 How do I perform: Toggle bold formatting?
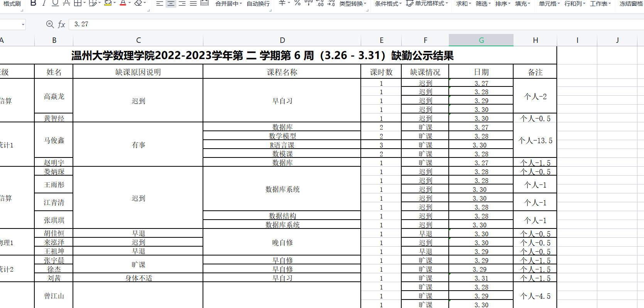[33, 3]
